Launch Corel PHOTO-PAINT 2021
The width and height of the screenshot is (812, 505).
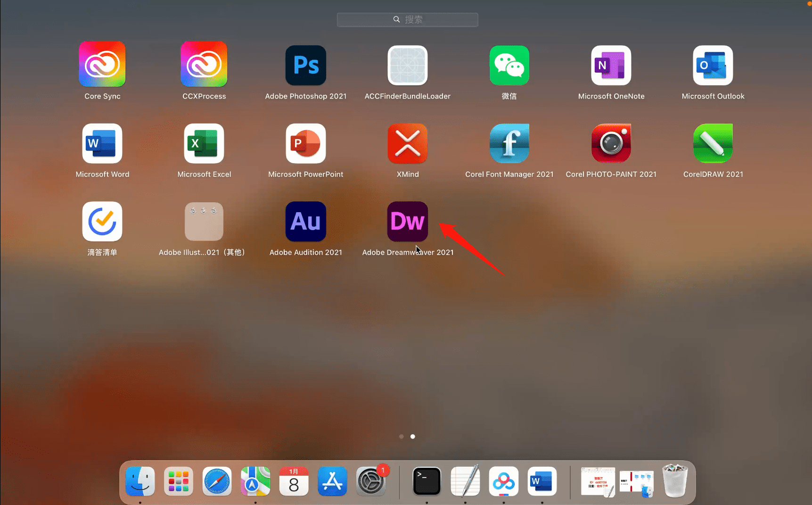point(611,143)
